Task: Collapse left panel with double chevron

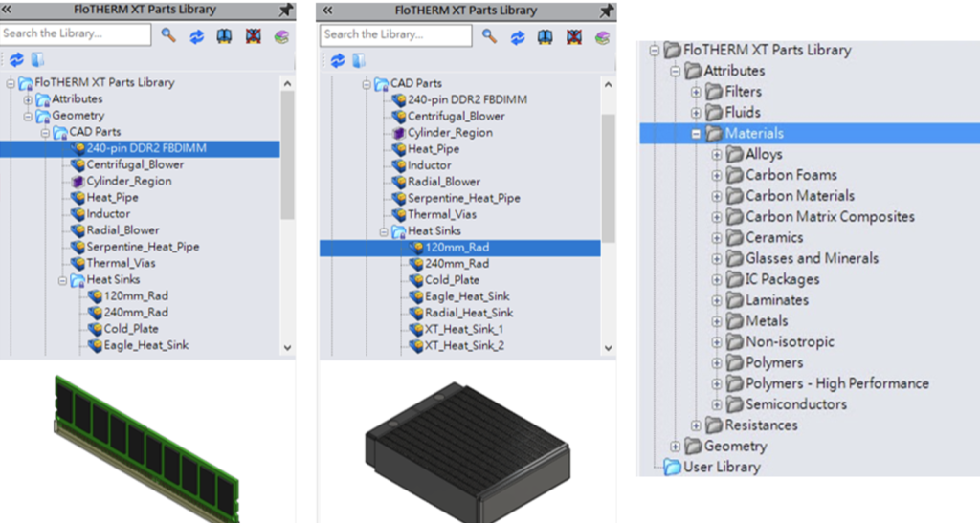Action: [7, 10]
